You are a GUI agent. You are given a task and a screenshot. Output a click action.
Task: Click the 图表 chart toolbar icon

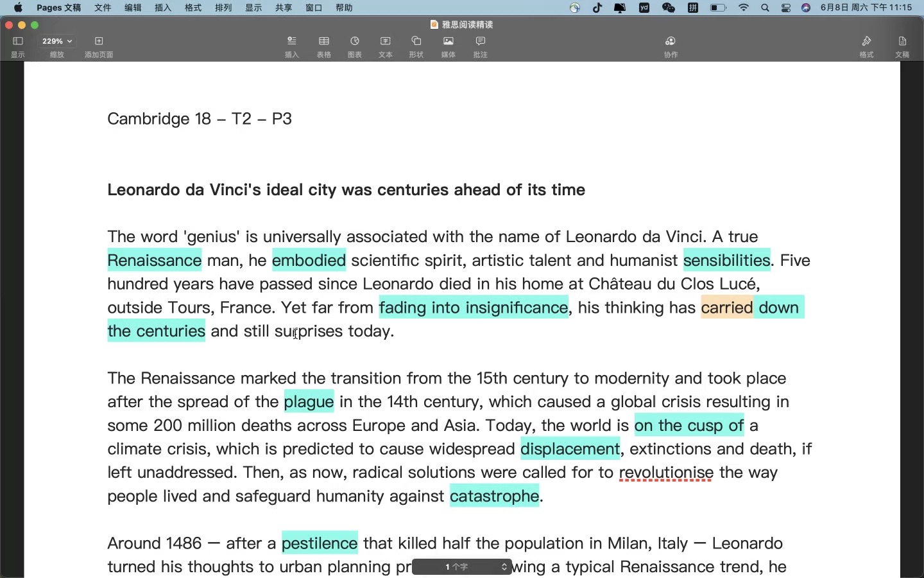pyautogui.click(x=355, y=41)
